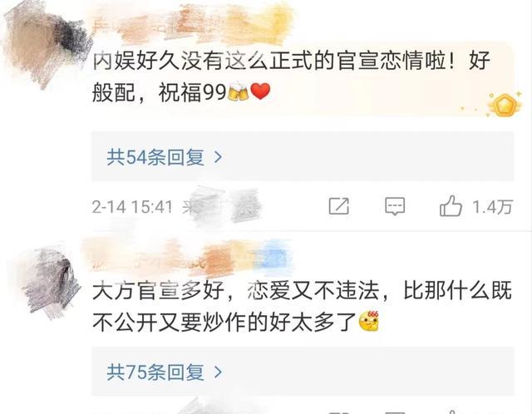Click the 1.4万 like count
The width and height of the screenshot is (532, 414).
(x=492, y=207)
